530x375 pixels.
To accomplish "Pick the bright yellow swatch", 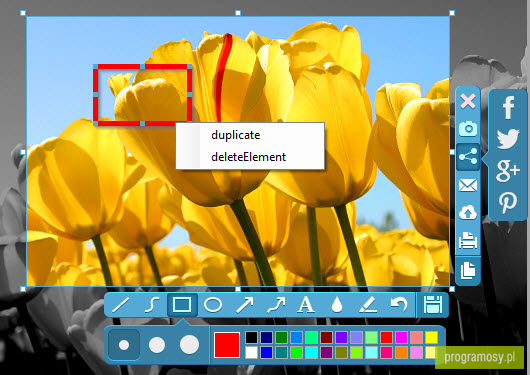I will [431, 337].
